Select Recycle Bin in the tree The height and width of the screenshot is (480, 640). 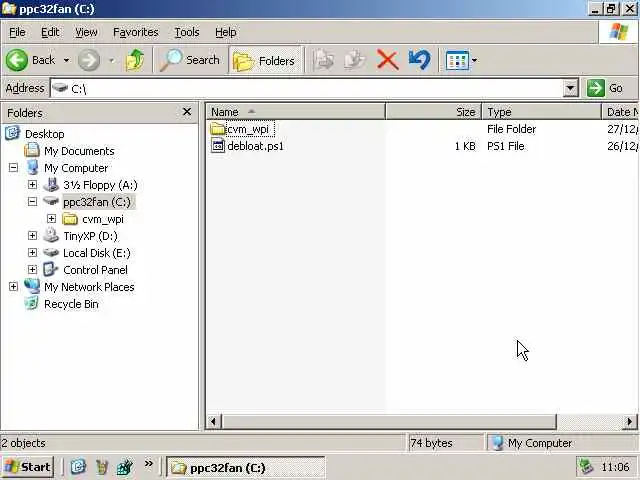(x=71, y=304)
